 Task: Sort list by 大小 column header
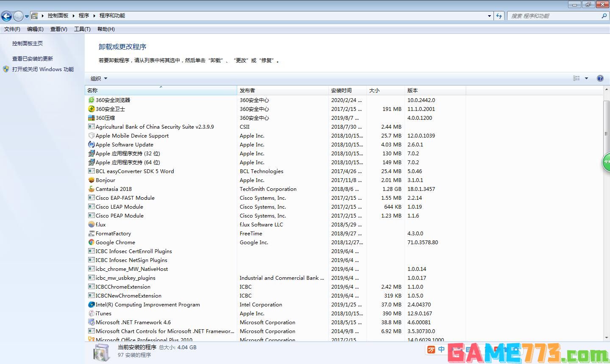(x=385, y=90)
